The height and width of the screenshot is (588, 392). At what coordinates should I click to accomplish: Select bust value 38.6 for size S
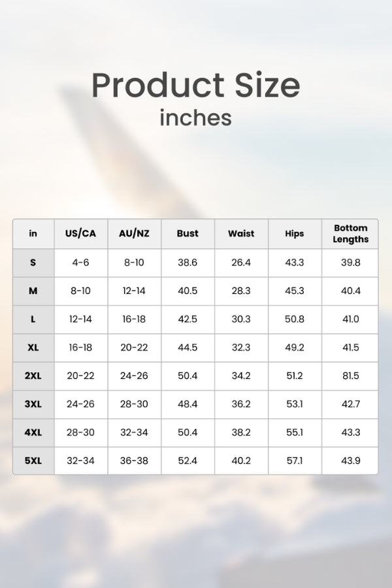[x=188, y=263]
